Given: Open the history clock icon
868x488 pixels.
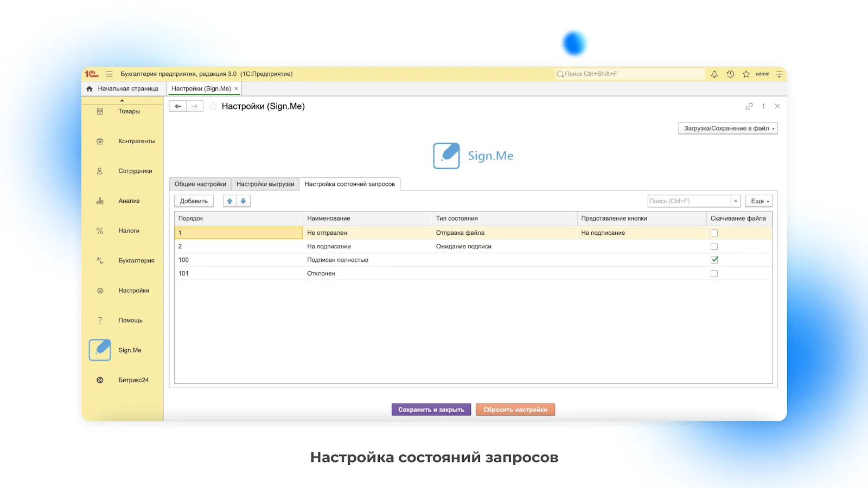Looking at the screenshot, I should (x=730, y=74).
